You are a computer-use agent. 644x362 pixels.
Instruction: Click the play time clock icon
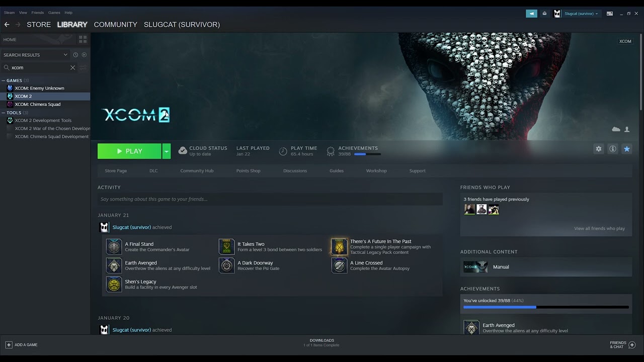tap(283, 151)
